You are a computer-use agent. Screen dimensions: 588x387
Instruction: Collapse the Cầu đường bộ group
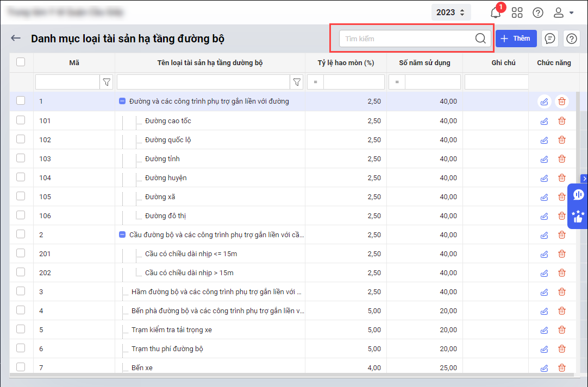[122, 235]
